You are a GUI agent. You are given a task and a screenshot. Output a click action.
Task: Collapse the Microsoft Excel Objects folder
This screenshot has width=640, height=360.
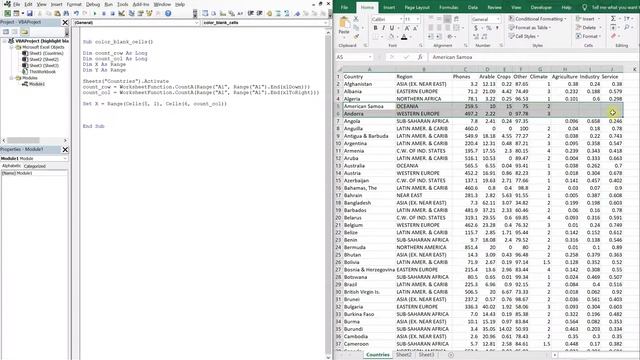pyautogui.click(x=11, y=47)
